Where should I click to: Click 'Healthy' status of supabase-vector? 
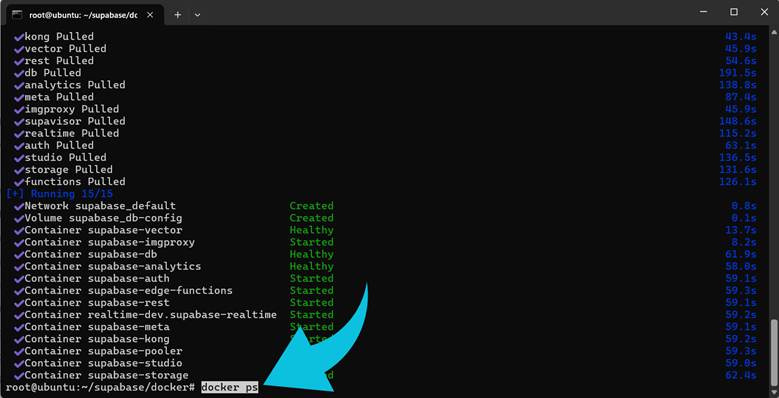[x=312, y=230]
